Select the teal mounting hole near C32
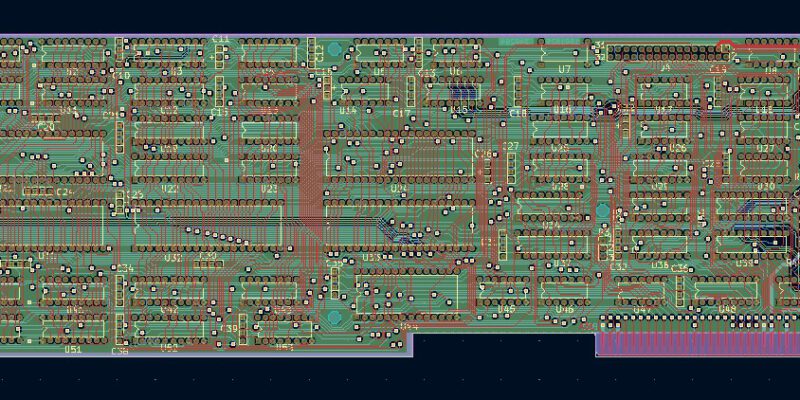 (x=603, y=210)
